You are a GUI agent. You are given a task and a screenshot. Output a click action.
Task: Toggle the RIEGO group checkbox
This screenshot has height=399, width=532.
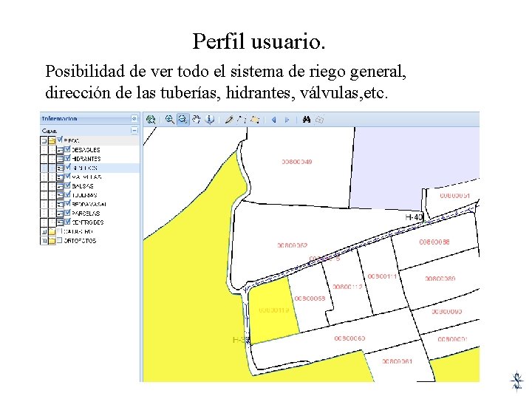pos(60,140)
